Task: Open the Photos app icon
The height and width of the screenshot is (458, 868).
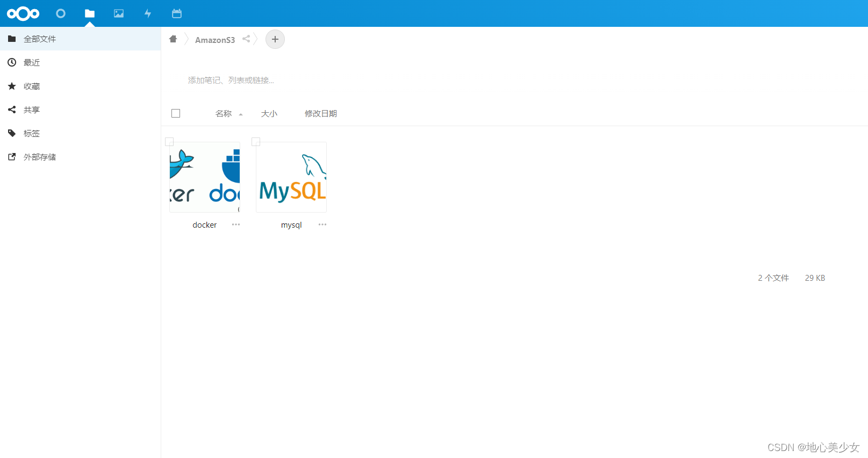Action: click(x=119, y=13)
